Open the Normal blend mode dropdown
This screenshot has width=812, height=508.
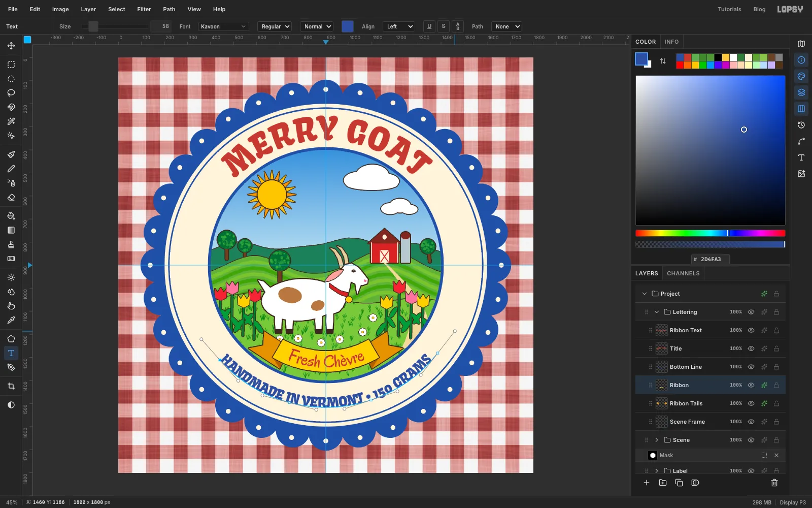coord(317,26)
